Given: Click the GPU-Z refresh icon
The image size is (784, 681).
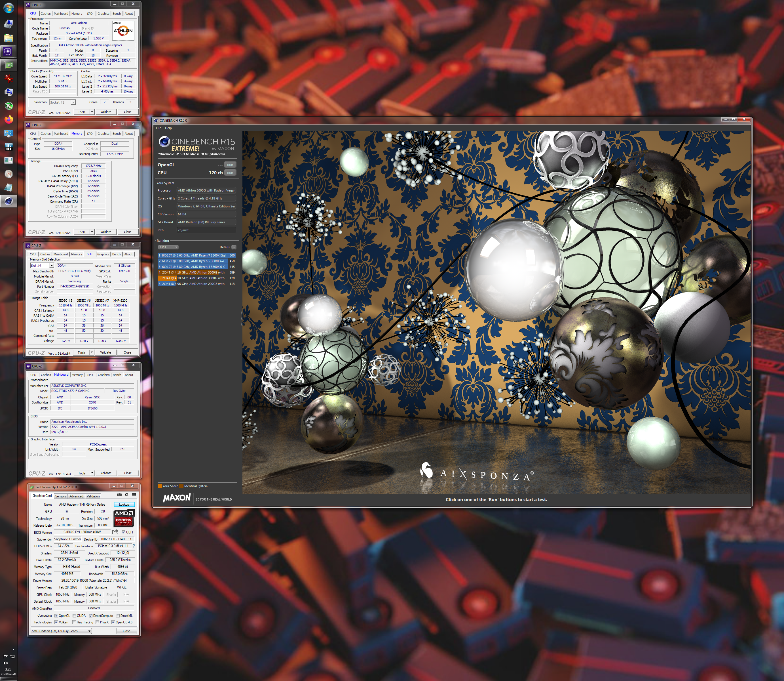Looking at the screenshot, I should point(126,495).
